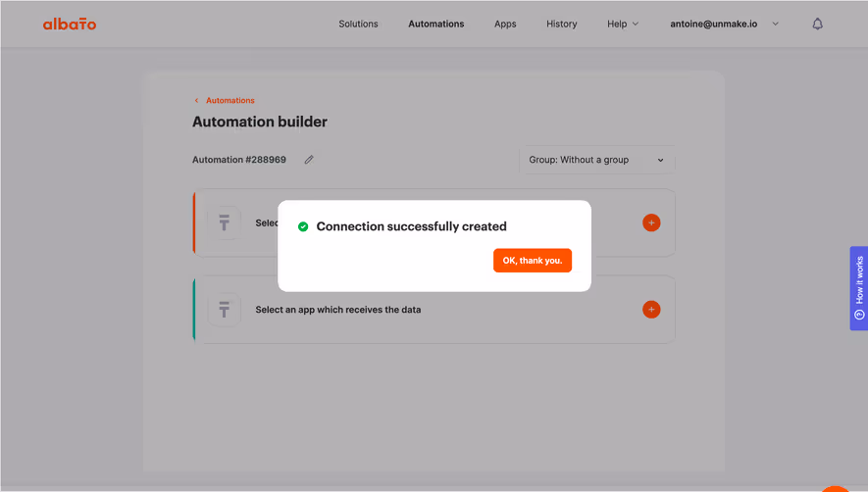
Task: Open the antoine@unmake.io account menu
Action: (724, 24)
